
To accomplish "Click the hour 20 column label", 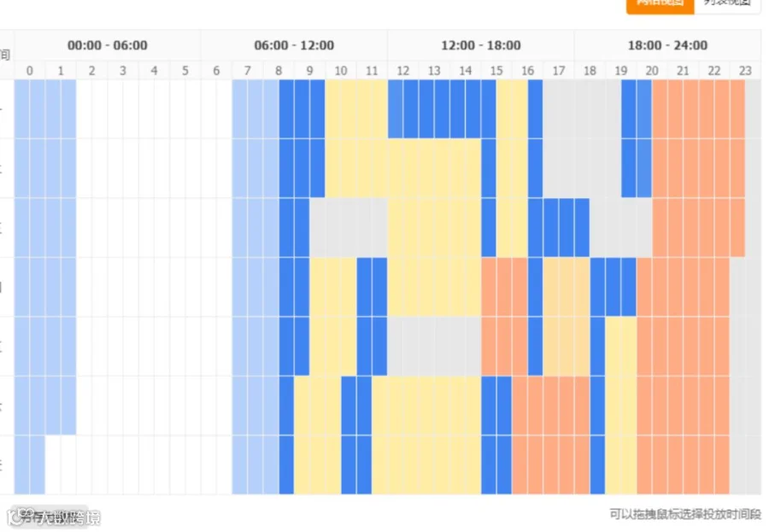I will (x=652, y=71).
